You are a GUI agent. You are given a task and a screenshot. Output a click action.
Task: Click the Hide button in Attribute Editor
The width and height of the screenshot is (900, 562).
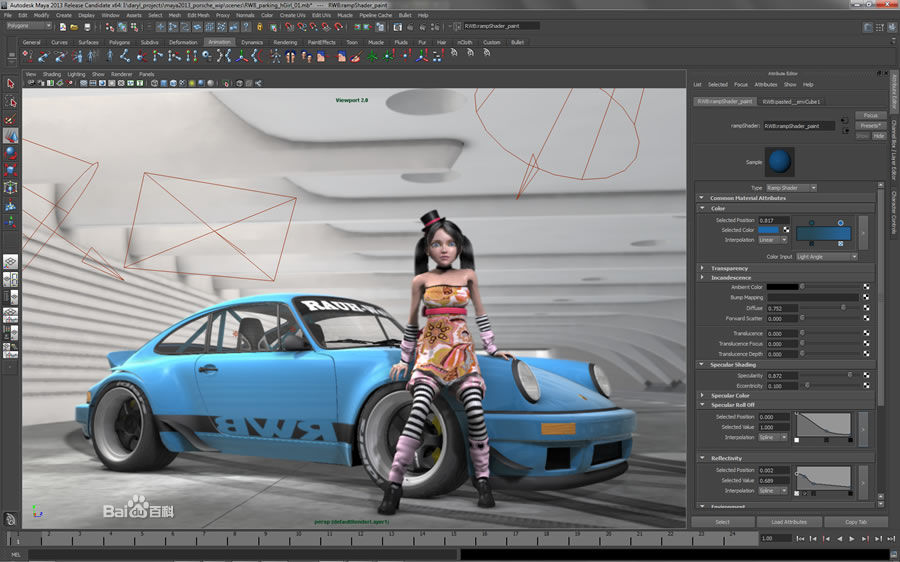pyautogui.click(x=879, y=136)
